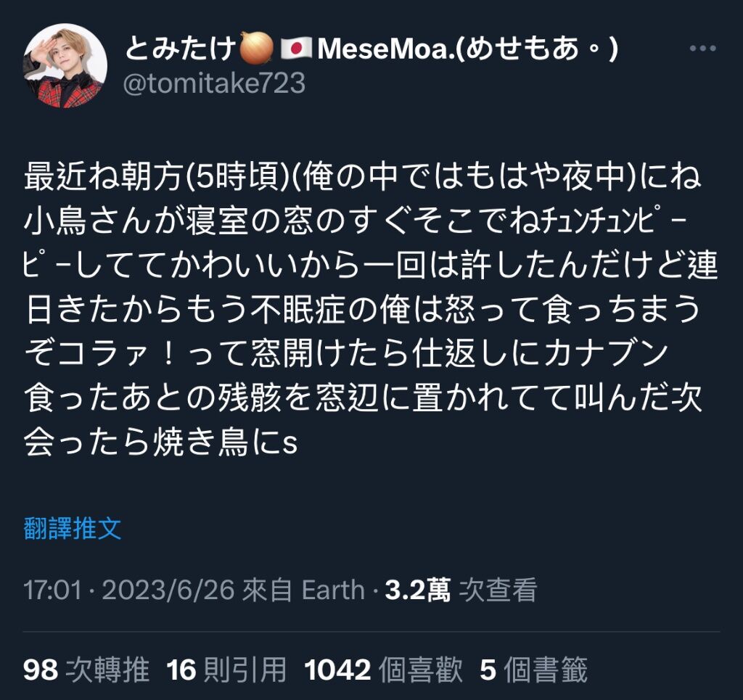View the 1042 個喜歡 likes list

[x=383, y=670]
